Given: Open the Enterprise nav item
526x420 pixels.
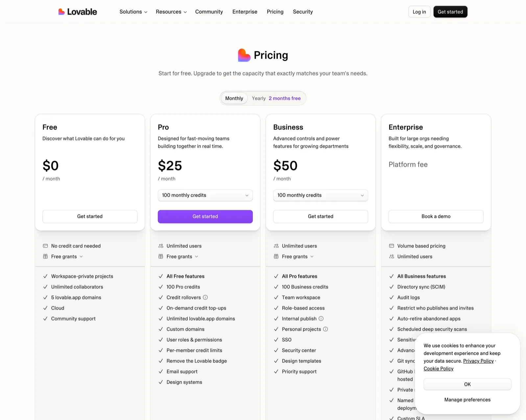Looking at the screenshot, I should click(x=245, y=12).
